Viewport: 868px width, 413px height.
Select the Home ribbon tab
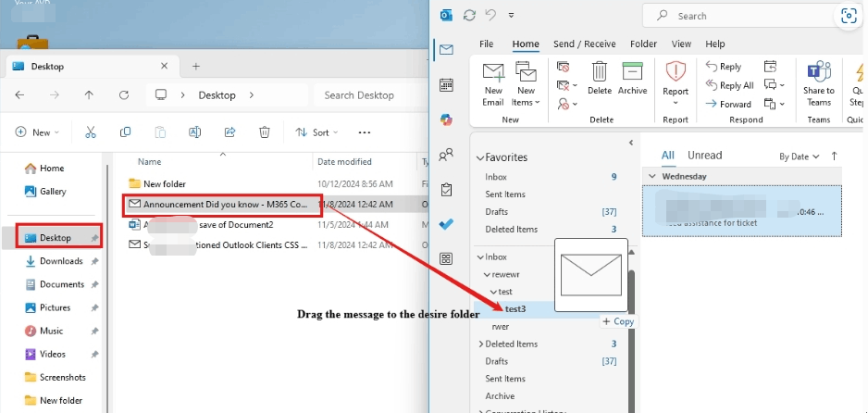[x=526, y=44]
